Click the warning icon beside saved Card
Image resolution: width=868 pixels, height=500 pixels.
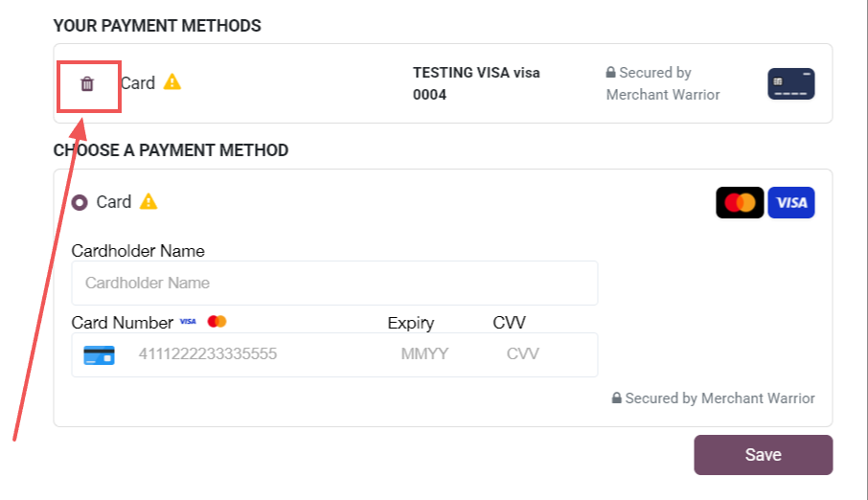tap(172, 82)
